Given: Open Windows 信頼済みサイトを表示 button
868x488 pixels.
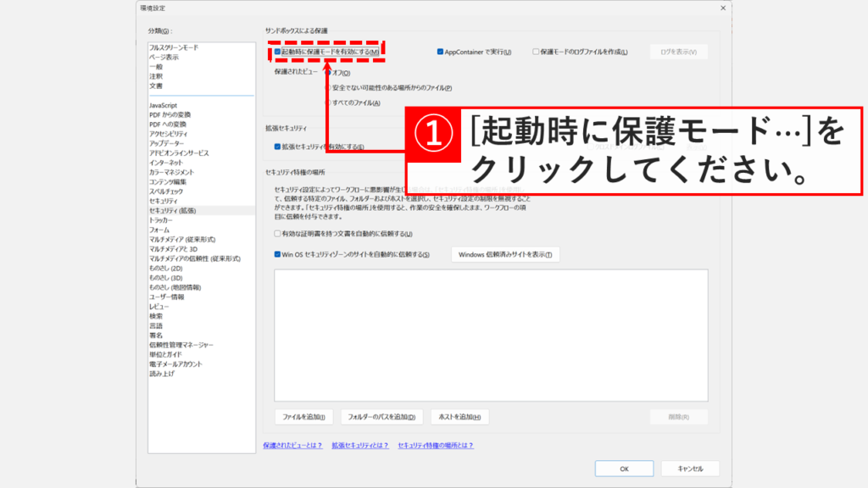Looking at the screenshot, I should pyautogui.click(x=505, y=254).
